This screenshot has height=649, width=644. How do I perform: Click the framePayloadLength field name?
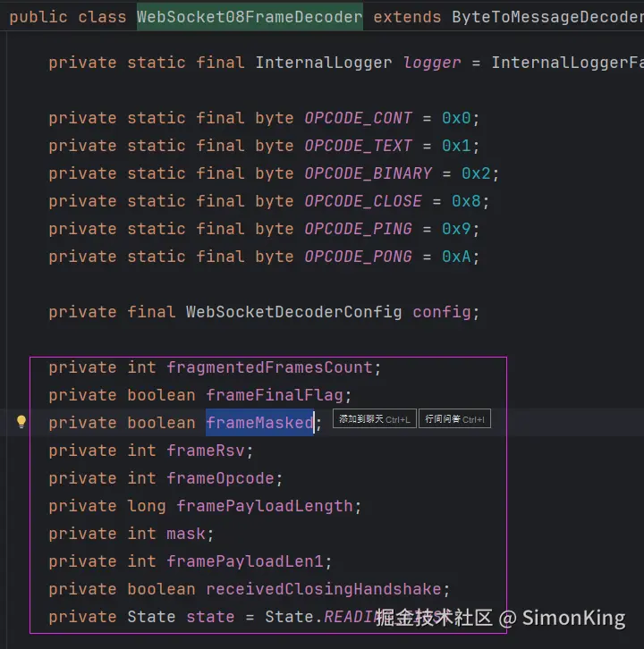tap(265, 506)
